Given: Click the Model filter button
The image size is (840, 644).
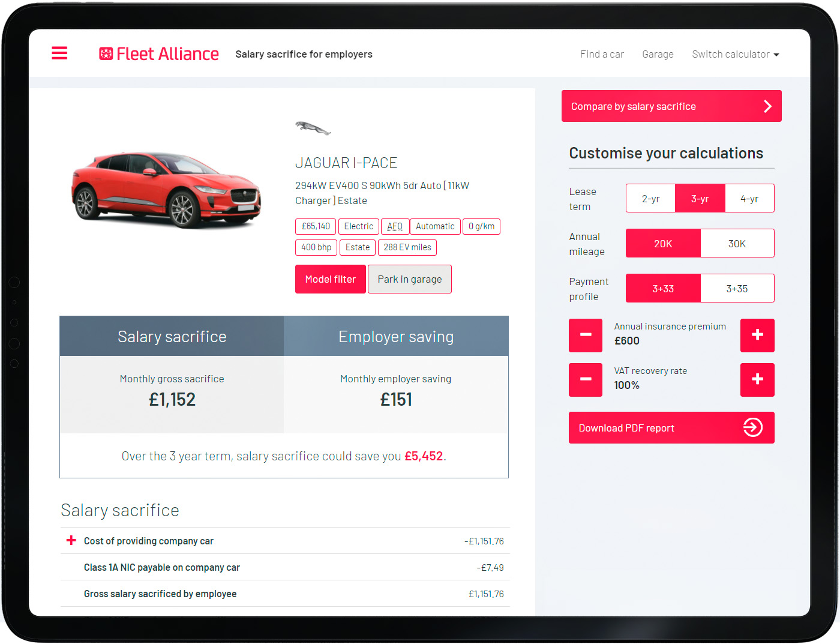Looking at the screenshot, I should click(x=331, y=279).
